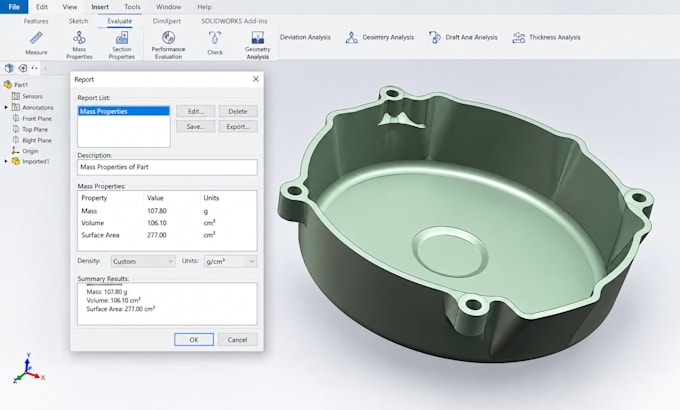Click the Volume value 106.10 cell
The image size is (680, 410).
coord(157,223)
